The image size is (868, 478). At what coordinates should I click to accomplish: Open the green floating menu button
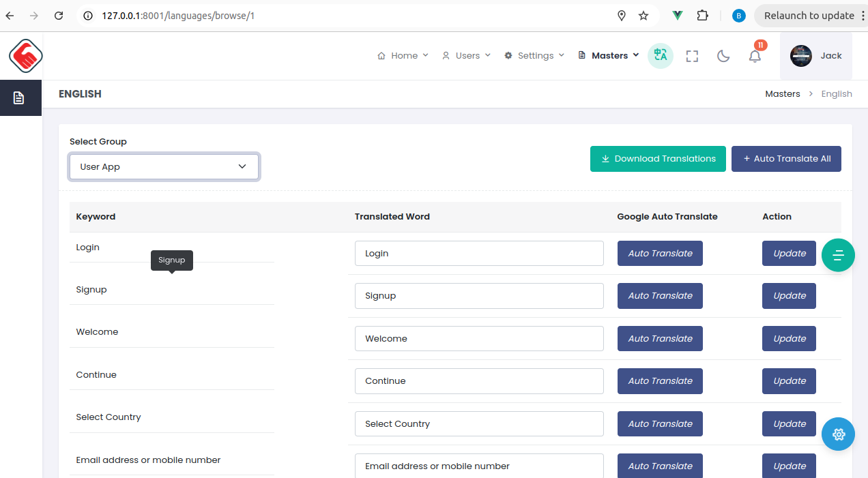838,255
